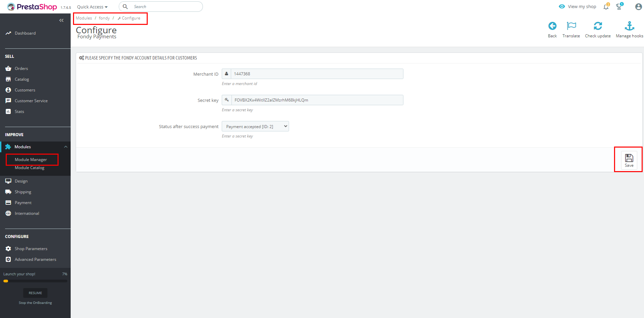The image size is (644, 318).
Task: Click View my shop link
Action: (x=582, y=7)
